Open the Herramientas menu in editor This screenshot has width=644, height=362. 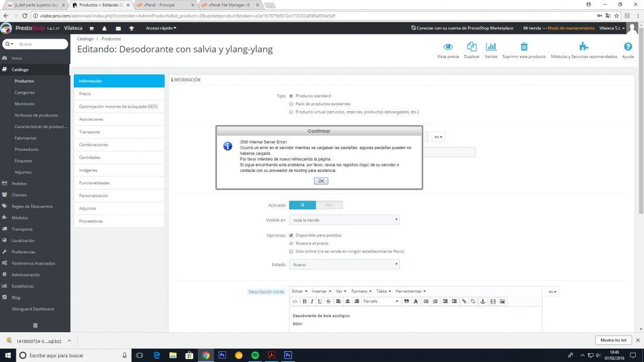tap(410, 291)
